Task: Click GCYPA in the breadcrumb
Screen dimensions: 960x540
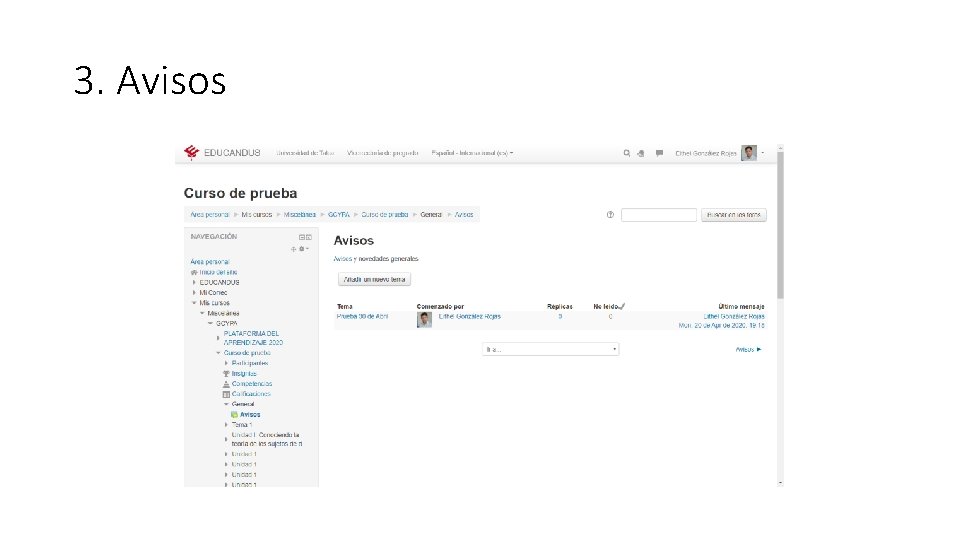Action: pos(339,215)
